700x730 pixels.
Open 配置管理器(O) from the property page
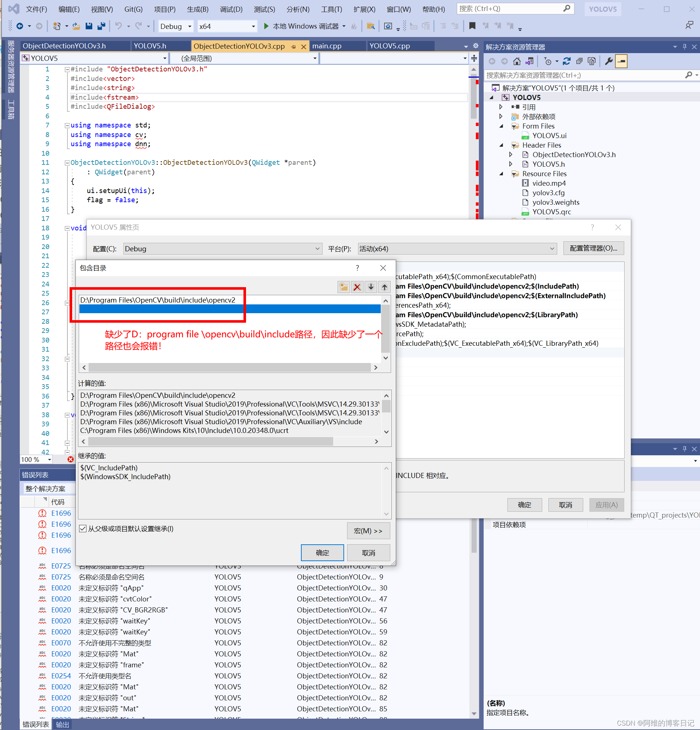tap(593, 248)
